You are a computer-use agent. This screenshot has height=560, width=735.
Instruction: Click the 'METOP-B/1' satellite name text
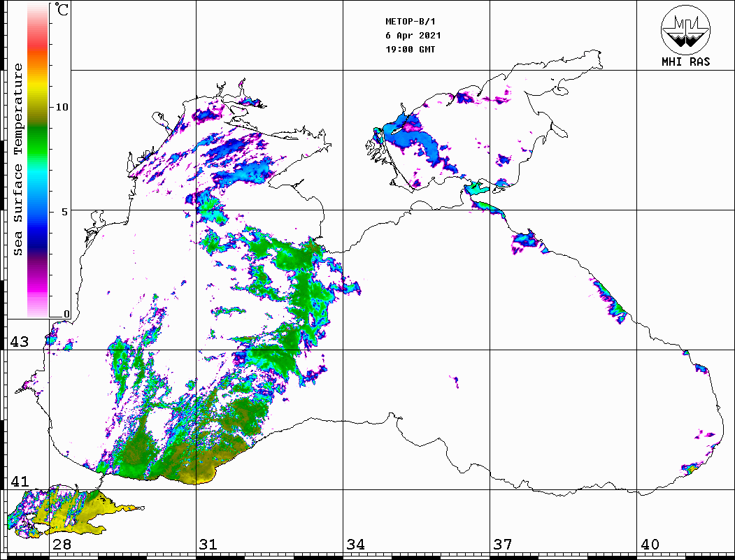click(410, 22)
